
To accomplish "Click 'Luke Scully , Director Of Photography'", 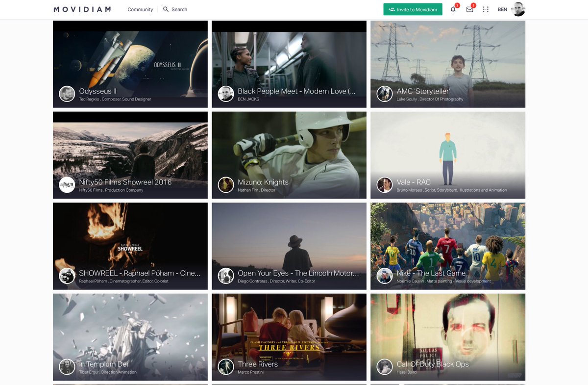I will coord(430,100).
